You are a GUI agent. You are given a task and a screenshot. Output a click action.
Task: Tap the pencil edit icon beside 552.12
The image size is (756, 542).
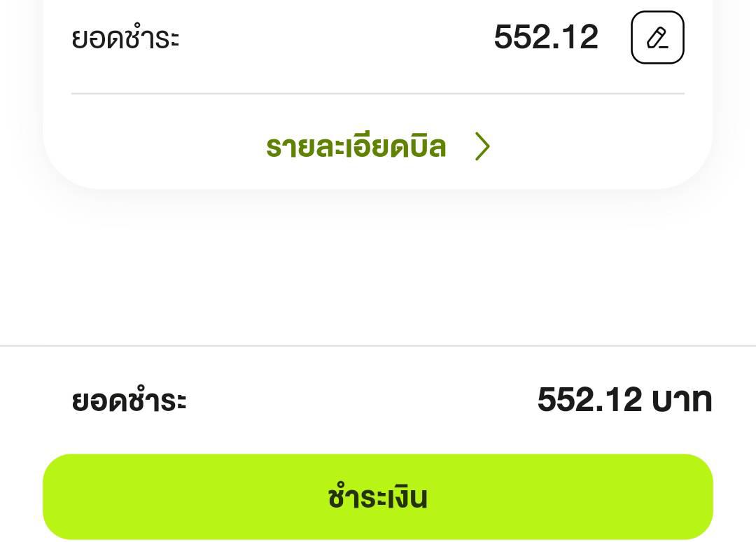click(x=657, y=38)
